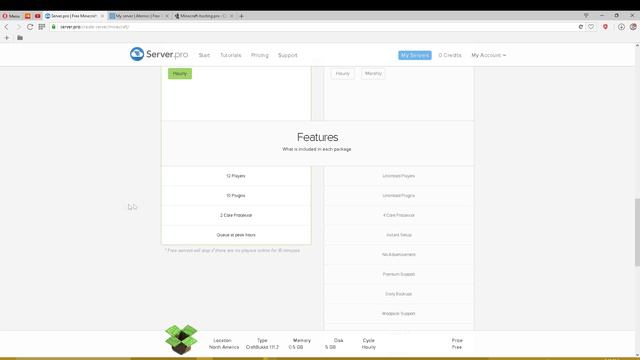The width and height of the screenshot is (640, 360).
Task: Expand the My Account dropdown
Action: 489,55
